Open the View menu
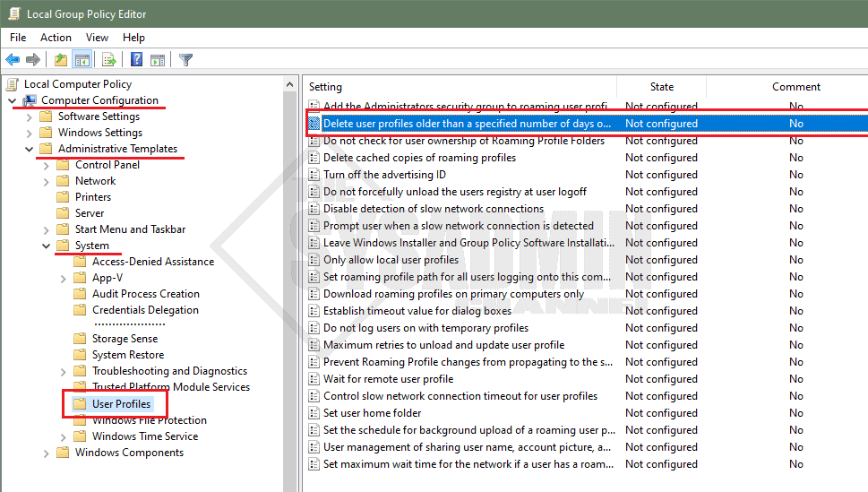 pyautogui.click(x=97, y=37)
